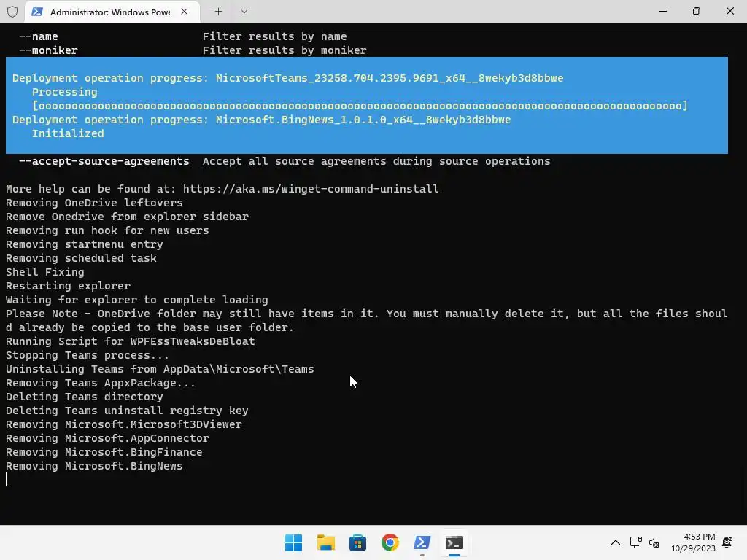Click the muted volume tray icon
The image size is (747, 560).
click(x=654, y=542)
